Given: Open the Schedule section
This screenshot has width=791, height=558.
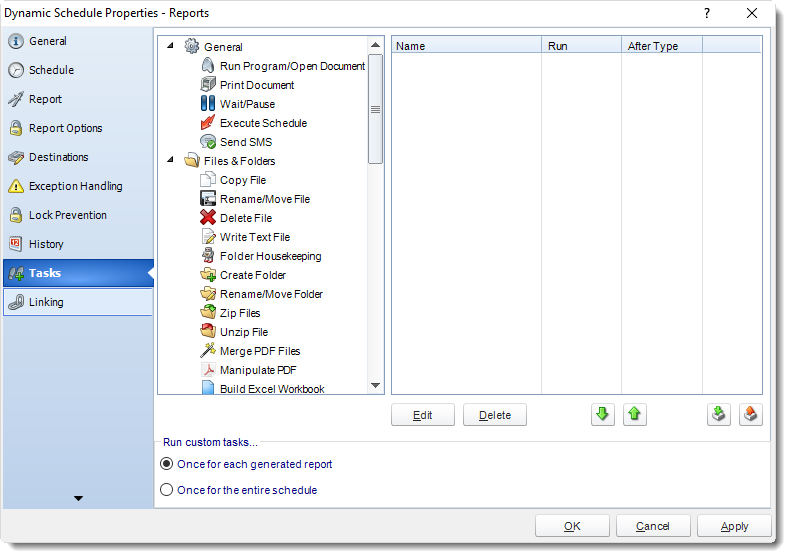Looking at the screenshot, I should (78, 70).
